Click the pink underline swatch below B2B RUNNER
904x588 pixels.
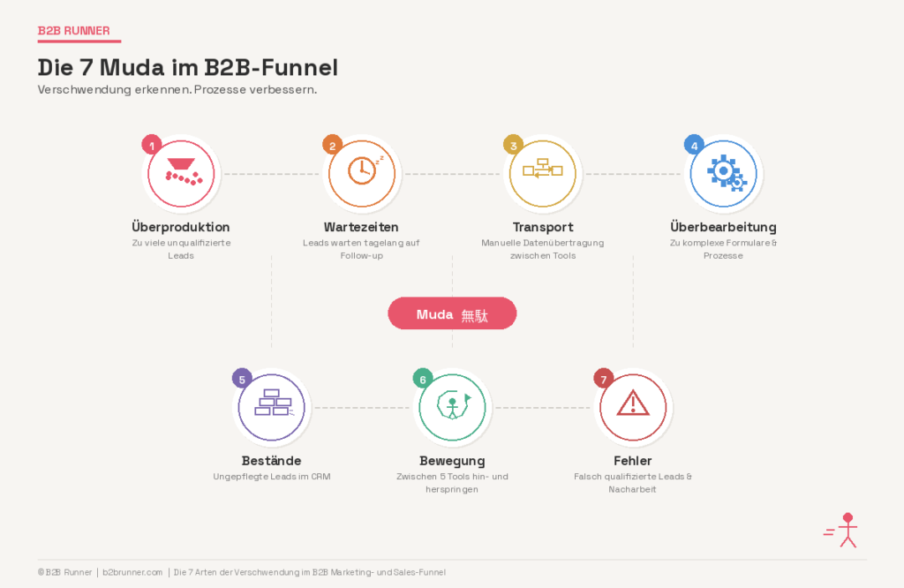click(79, 39)
